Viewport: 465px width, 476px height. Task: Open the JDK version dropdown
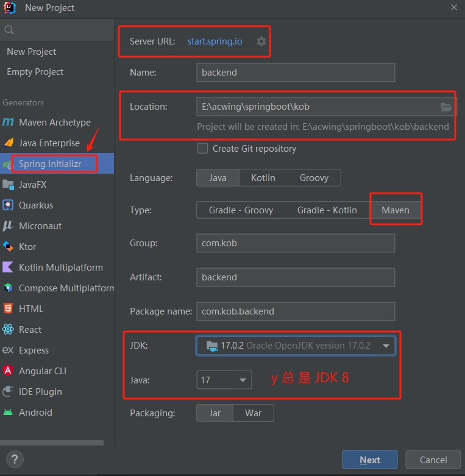pyautogui.click(x=385, y=346)
